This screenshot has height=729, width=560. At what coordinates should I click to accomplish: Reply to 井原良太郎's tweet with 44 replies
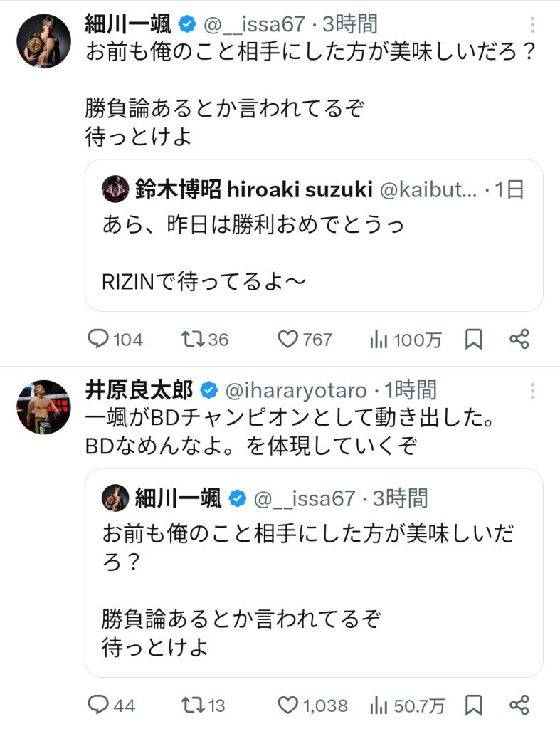(97, 705)
